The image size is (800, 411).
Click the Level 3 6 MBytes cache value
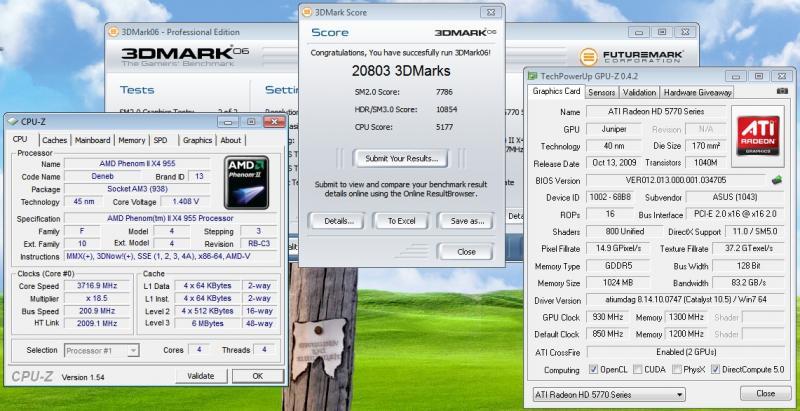click(x=206, y=323)
